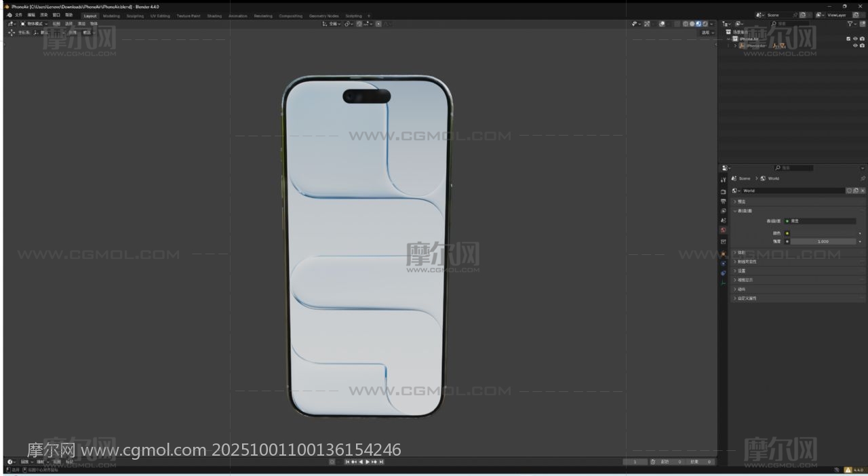Image resolution: width=868 pixels, height=476 pixels.
Task: Expand the 视图显示 panel in World properties
Action: [x=745, y=280]
